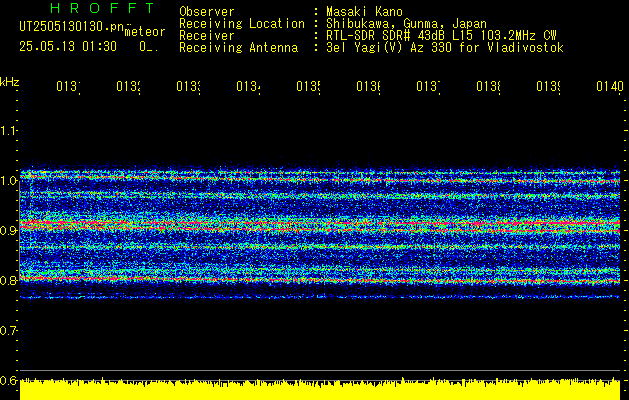This screenshot has height=400, width=629.
Task: Click Shibukawa, Gunma, Japan text
Action: point(406,24)
